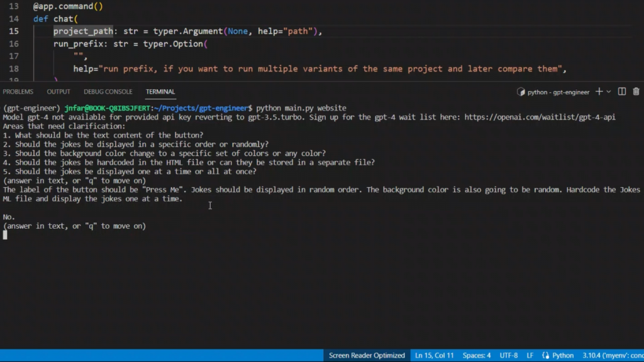Open the terminal launch profile dropdown arrow

click(x=609, y=92)
